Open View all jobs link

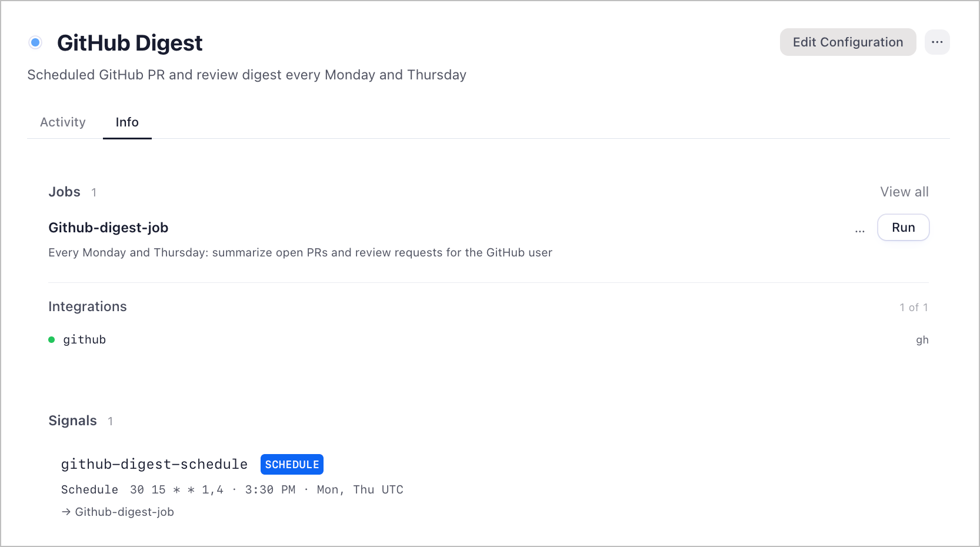coord(904,192)
